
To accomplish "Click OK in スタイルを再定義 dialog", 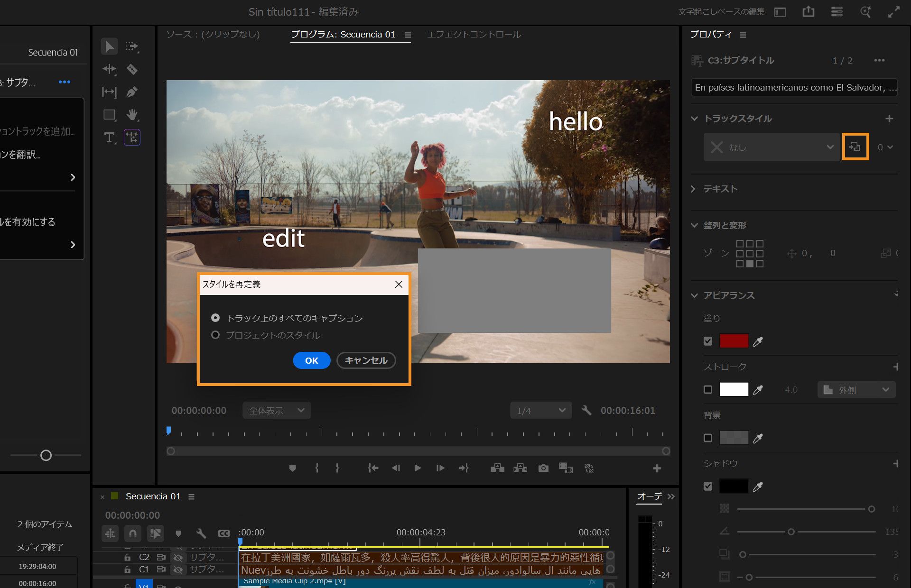I will (x=311, y=360).
